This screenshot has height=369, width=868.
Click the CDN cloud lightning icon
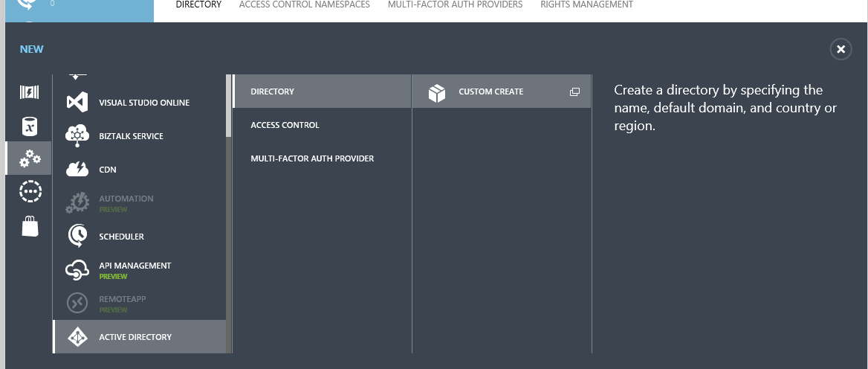coord(77,169)
